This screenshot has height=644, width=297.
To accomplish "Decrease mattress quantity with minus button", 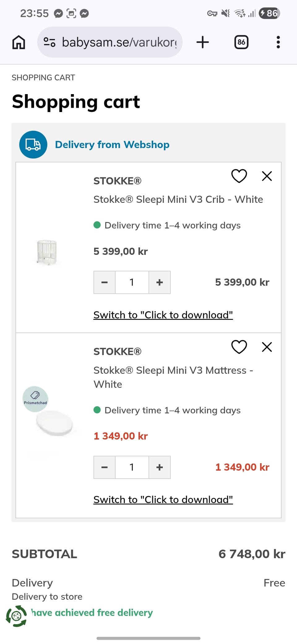I will tap(105, 467).
